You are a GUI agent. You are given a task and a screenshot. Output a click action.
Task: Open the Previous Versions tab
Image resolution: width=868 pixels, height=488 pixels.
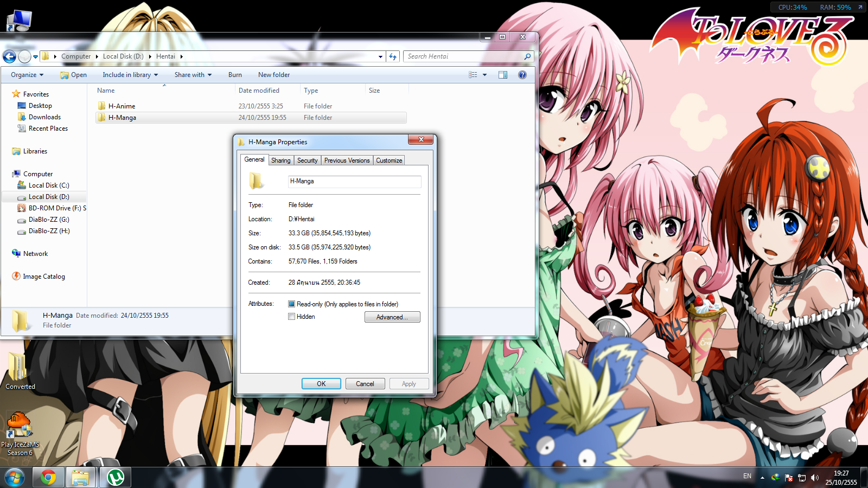347,160
